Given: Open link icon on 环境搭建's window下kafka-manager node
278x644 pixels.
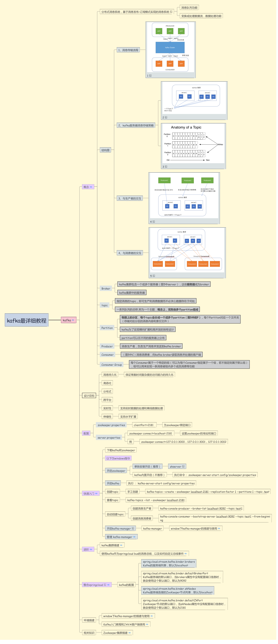Looking at the screenshot, I should [x=152, y=620].
